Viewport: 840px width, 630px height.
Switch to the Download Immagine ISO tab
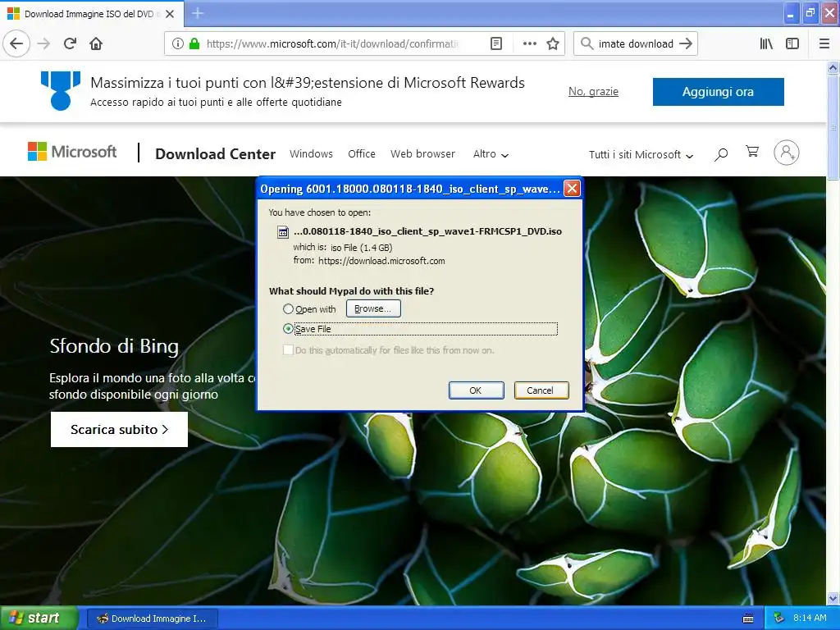pyautogui.click(x=92, y=14)
